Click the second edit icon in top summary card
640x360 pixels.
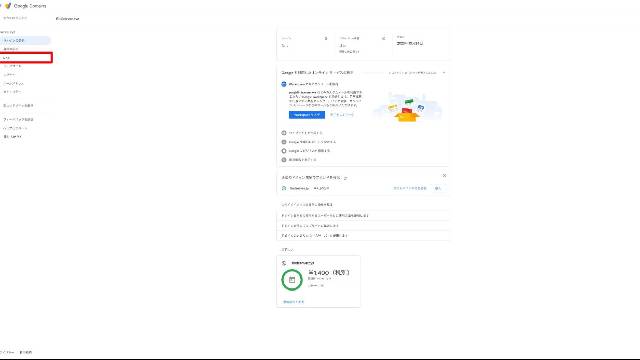tap(383, 38)
